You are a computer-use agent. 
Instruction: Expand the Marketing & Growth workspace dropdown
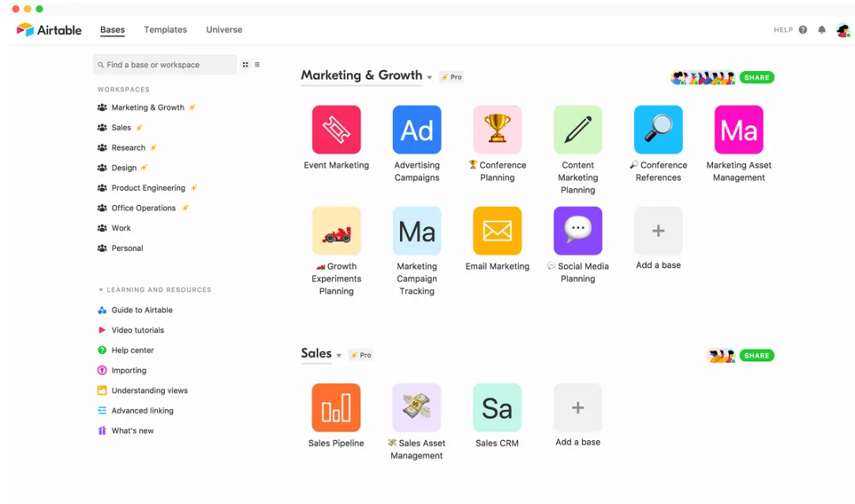(429, 77)
